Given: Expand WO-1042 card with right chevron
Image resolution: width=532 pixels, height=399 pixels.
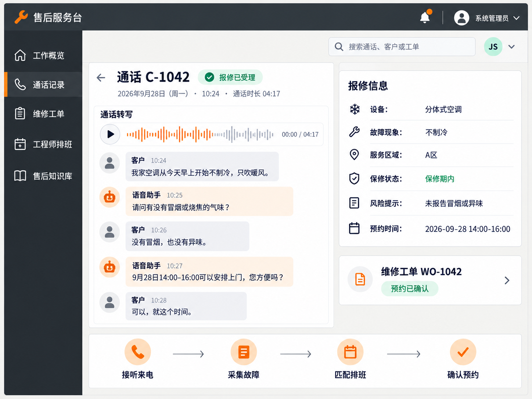Looking at the screenshot, I should point(507,280).
